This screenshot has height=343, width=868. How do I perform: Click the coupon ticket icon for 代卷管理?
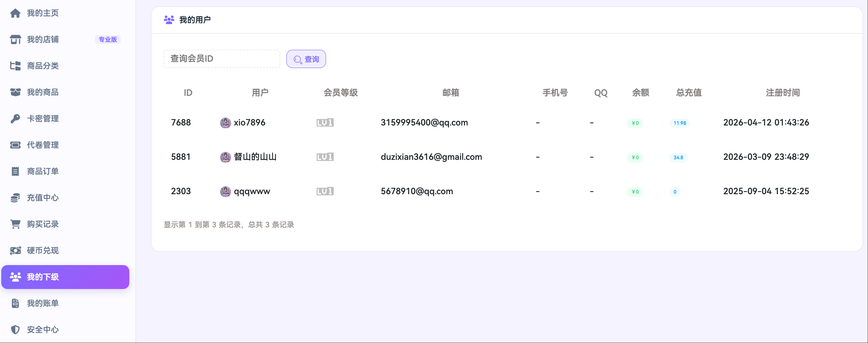point(15,145)
